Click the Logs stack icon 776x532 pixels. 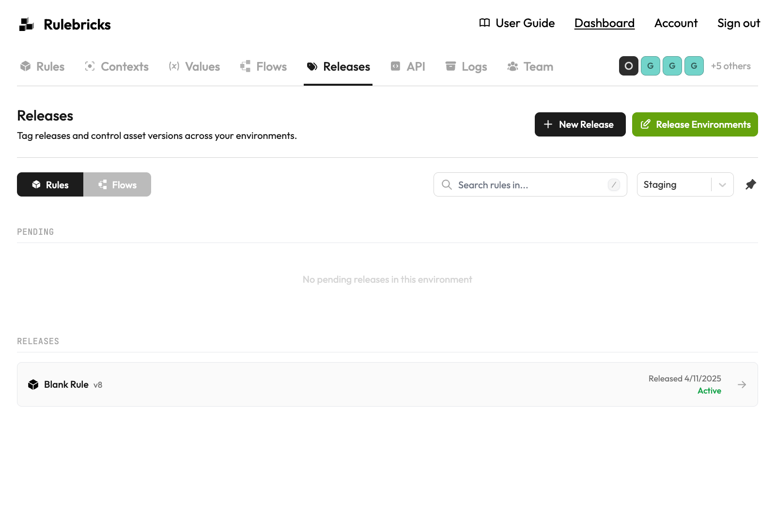pyautogui.click(x=451, y=66)
